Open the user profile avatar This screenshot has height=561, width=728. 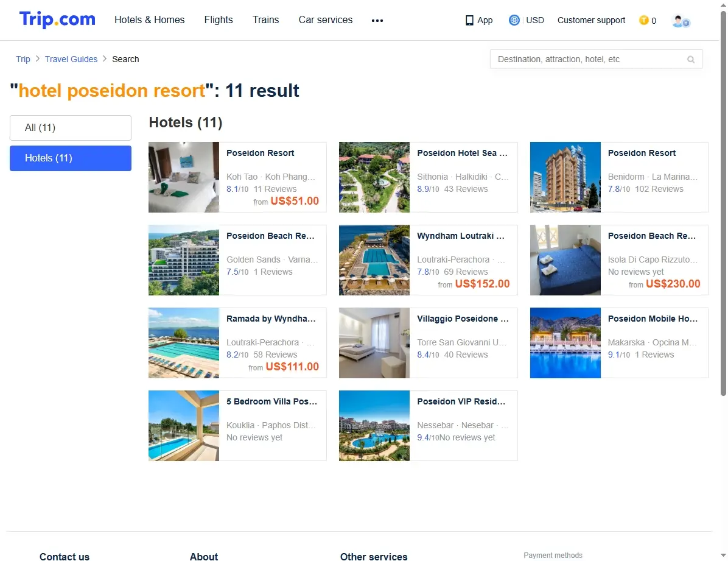[x=681, y=21]
